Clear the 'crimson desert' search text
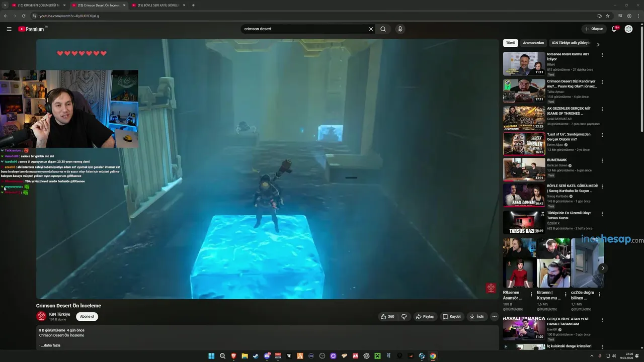The image size is (644, 362). click(x=371, y=29)
